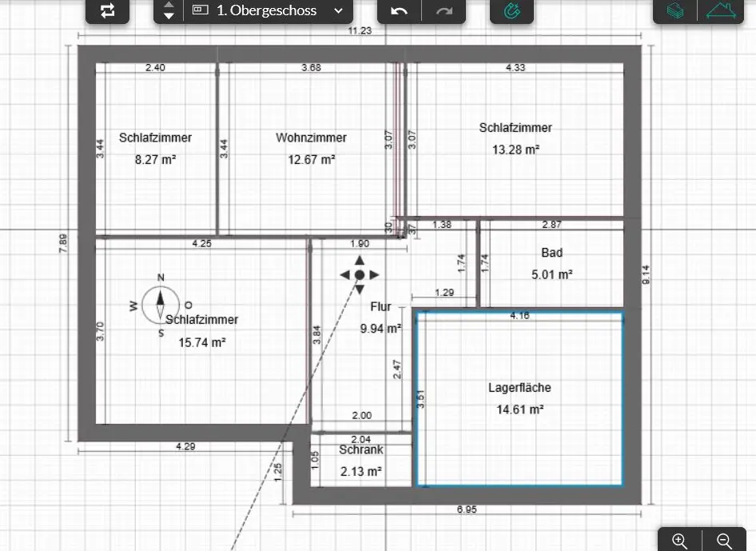Click the move handle center dot
The image size is (756, 551).
[x=360, y=275]
